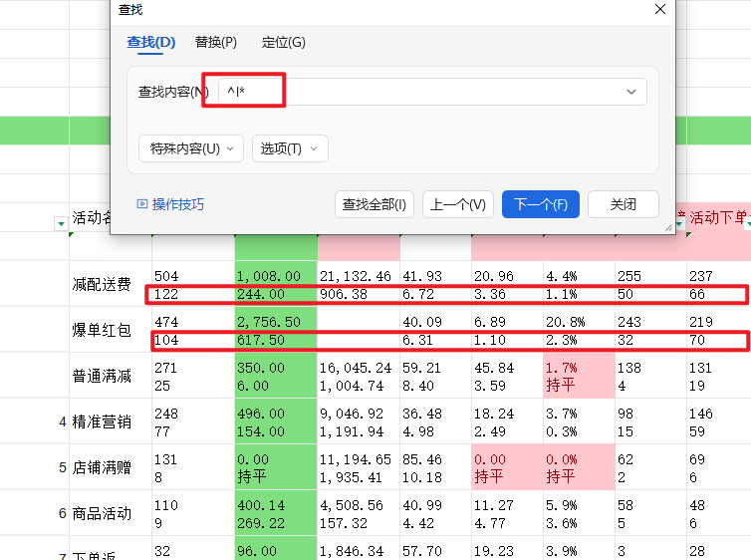Close the 查找 dialog with X

[660, 9]
